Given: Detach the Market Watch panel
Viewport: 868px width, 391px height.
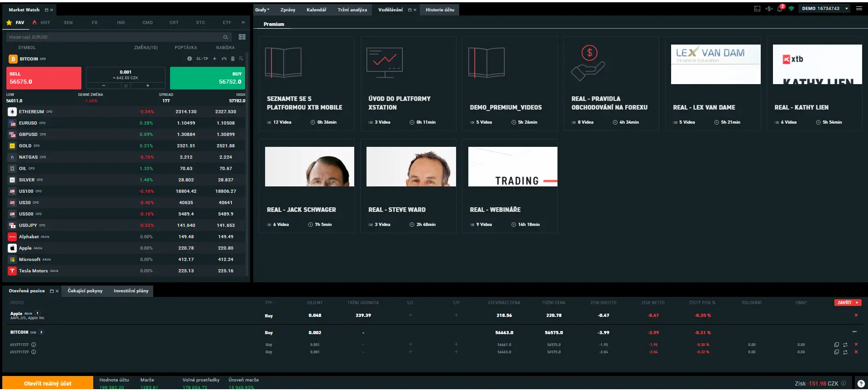Looking at the screenshot, I should pos(46,10).
